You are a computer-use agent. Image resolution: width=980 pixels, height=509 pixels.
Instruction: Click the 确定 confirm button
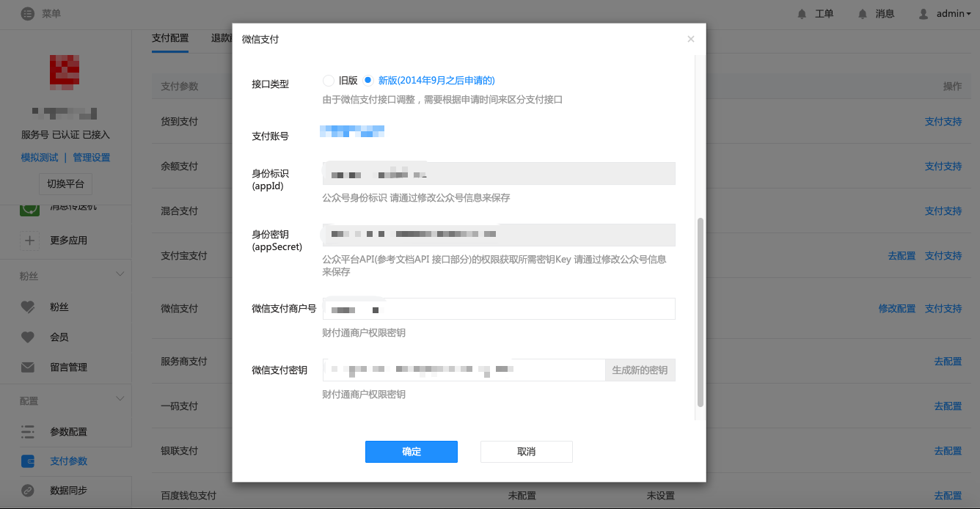tap(412, 452)
